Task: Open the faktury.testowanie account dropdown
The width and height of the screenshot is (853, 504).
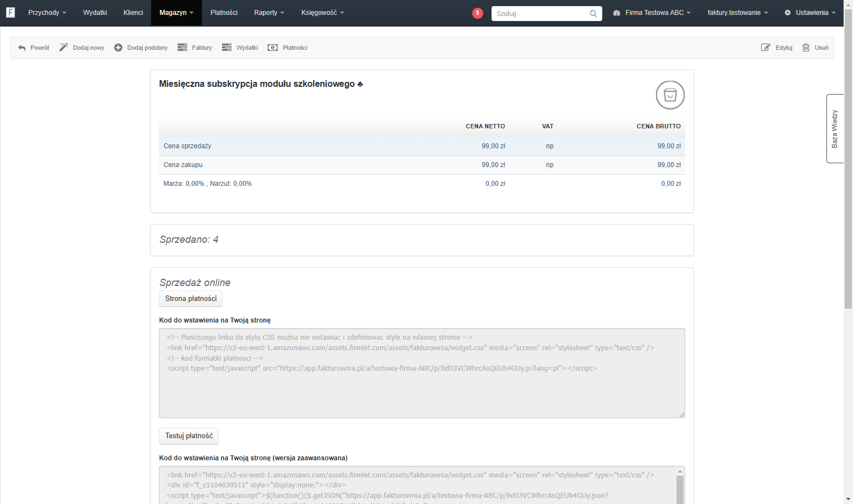Action: coord(738,13)
